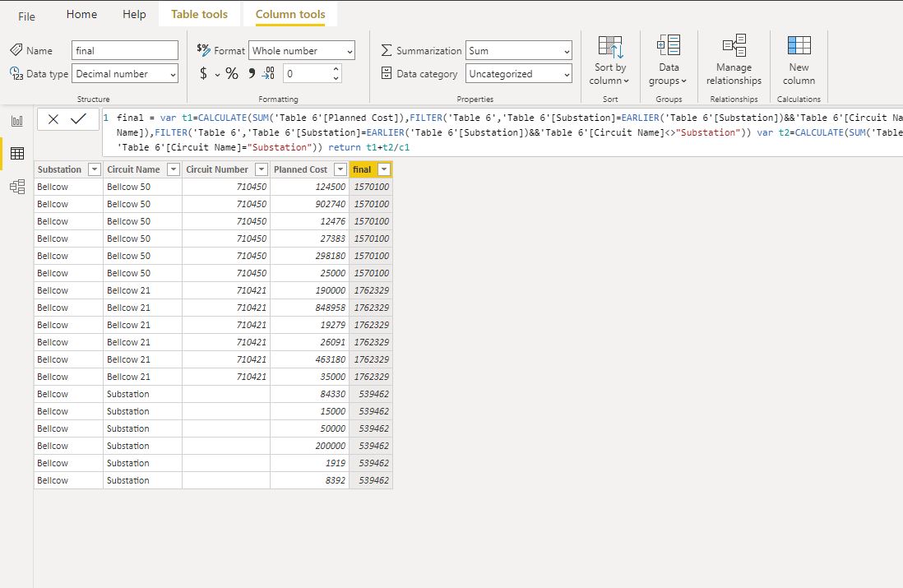Image resolution: width=903 pixels, height=588 pixels.
Task: Click the Format icon
Action: coord(203,50)
